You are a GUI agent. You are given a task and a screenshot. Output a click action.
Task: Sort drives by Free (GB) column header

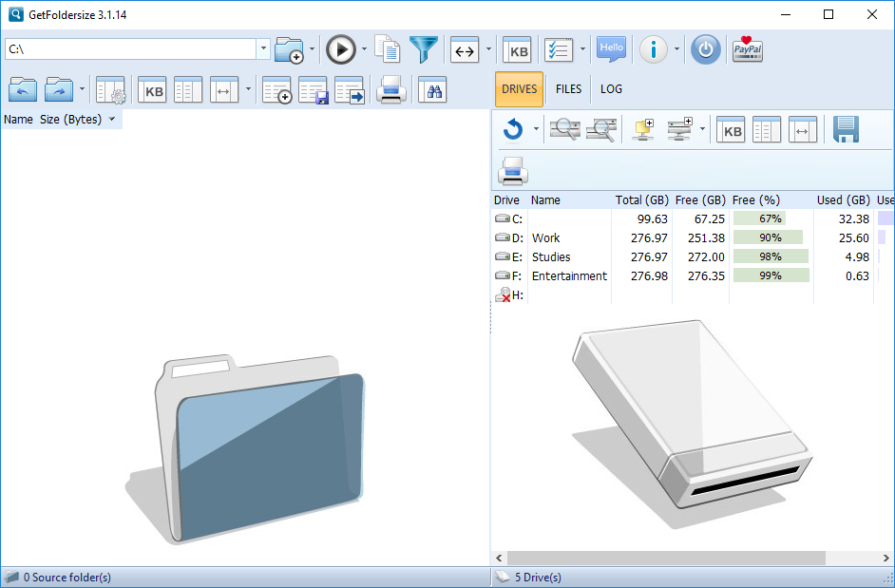click(700, 200)
